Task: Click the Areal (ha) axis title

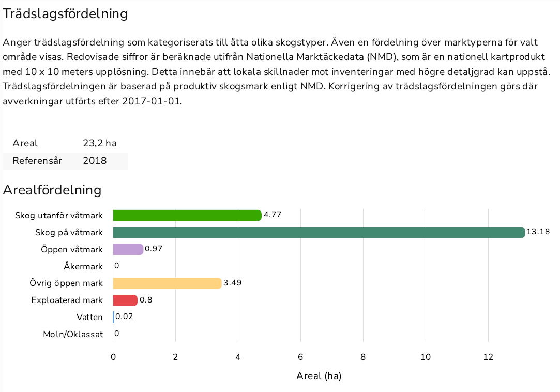Action: coord(319,376)
